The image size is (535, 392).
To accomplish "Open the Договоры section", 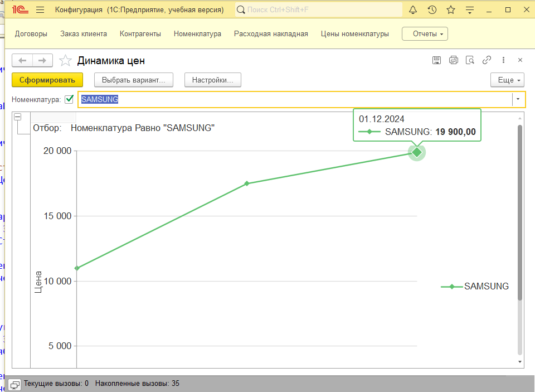I will click(x=31, y=34).
